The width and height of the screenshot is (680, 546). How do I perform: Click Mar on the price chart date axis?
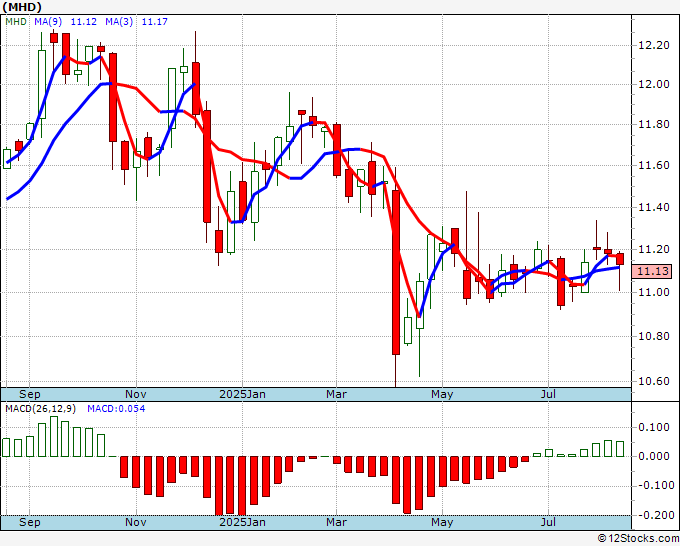337,394
